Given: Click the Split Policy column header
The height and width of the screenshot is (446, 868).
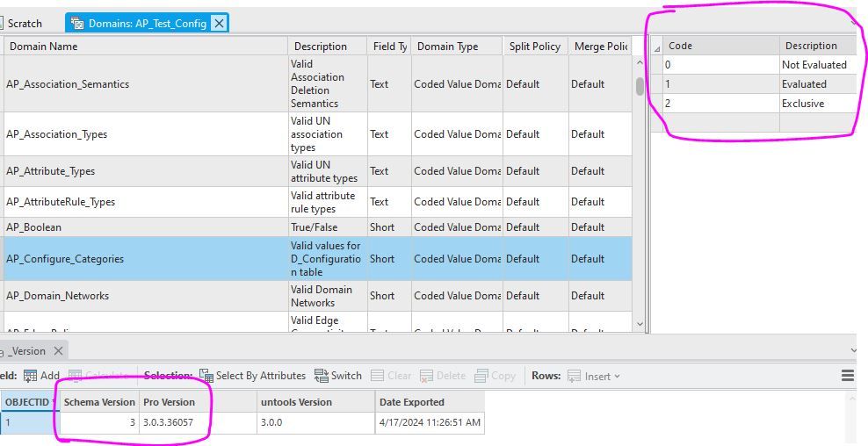Looking at the screenshot, I should click(535, 46).
